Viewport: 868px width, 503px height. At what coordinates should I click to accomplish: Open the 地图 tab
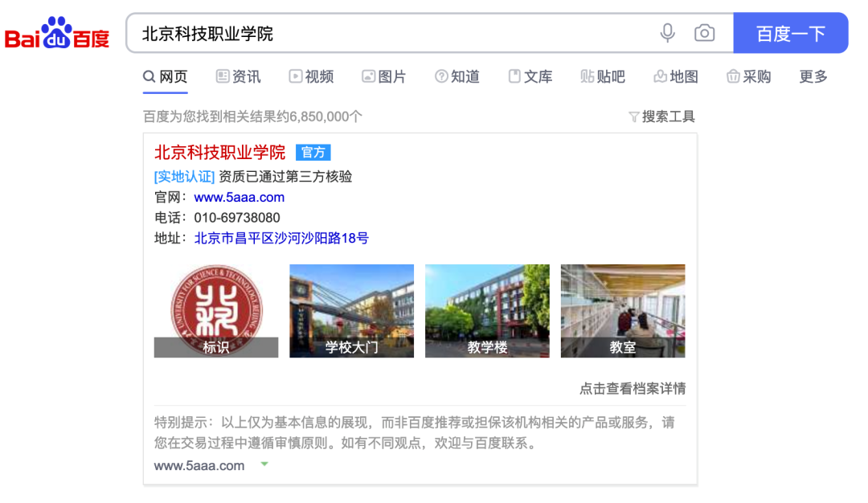pos(676,76)
